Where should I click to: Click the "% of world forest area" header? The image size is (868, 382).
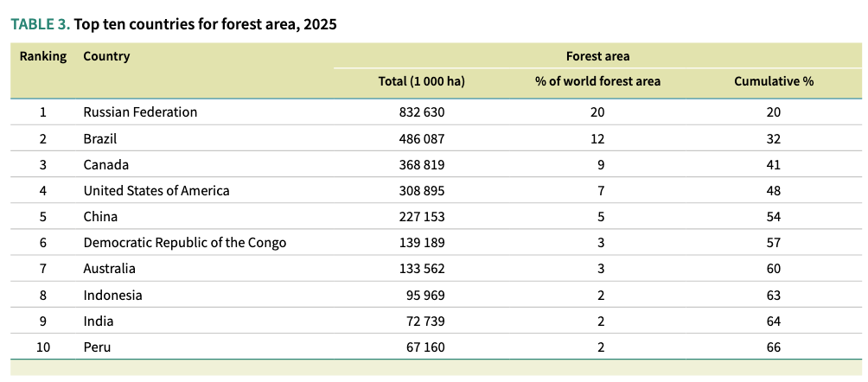coord(597,81)
